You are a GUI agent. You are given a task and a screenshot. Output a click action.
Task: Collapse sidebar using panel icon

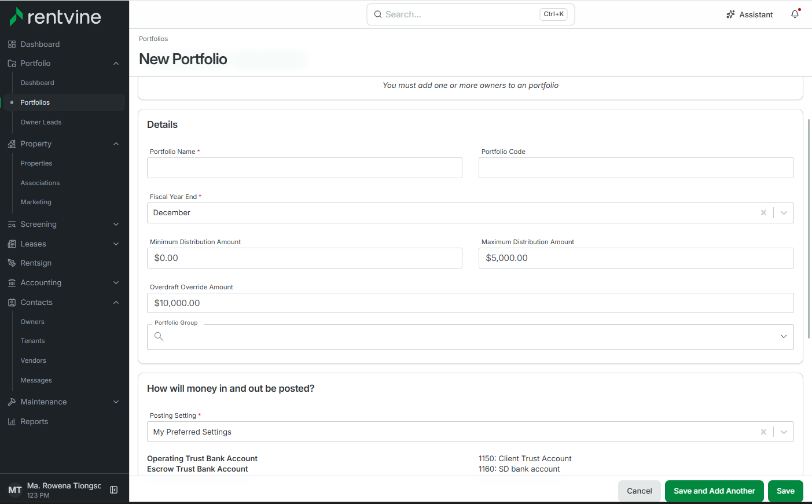pos(114,490)
